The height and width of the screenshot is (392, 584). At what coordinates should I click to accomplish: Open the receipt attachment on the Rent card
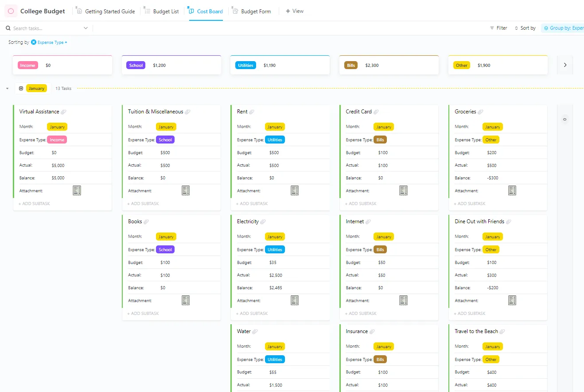295,190
